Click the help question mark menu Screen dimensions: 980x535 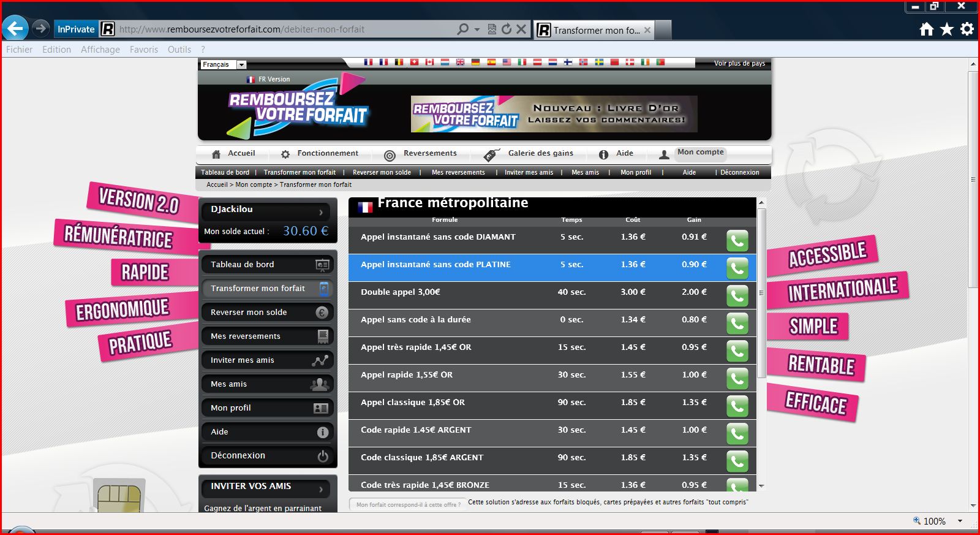pos(203,50)
